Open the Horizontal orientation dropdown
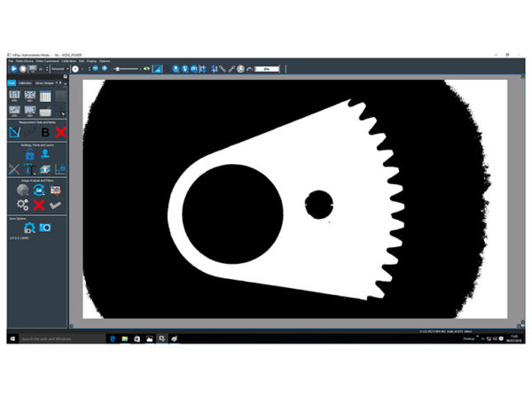The height and width of the screenshot is (396, 532). (x=59, y=68)
